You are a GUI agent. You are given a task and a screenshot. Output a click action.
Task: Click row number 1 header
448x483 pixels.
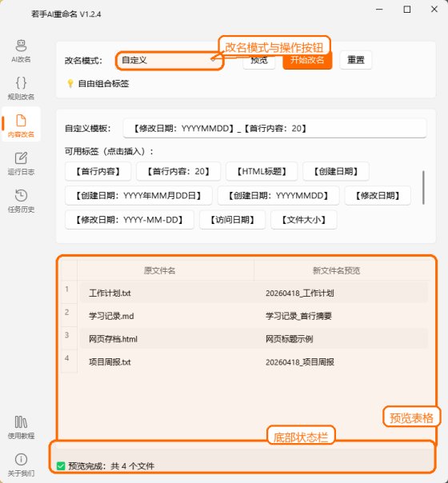coord(69,292)
